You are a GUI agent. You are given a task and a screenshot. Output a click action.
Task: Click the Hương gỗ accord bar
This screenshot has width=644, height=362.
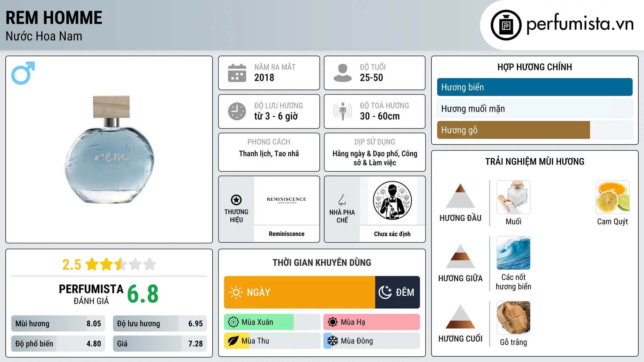click(535, 130)
